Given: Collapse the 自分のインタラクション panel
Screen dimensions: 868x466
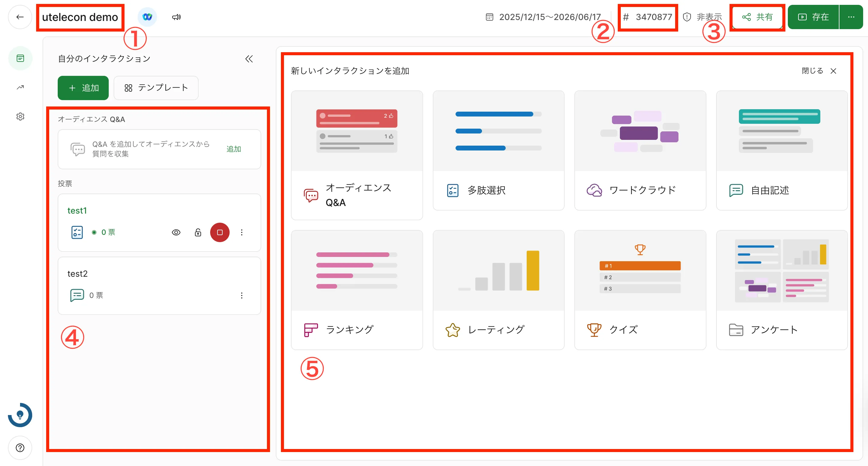Looking at the screenshot, I should click(249, 59).
